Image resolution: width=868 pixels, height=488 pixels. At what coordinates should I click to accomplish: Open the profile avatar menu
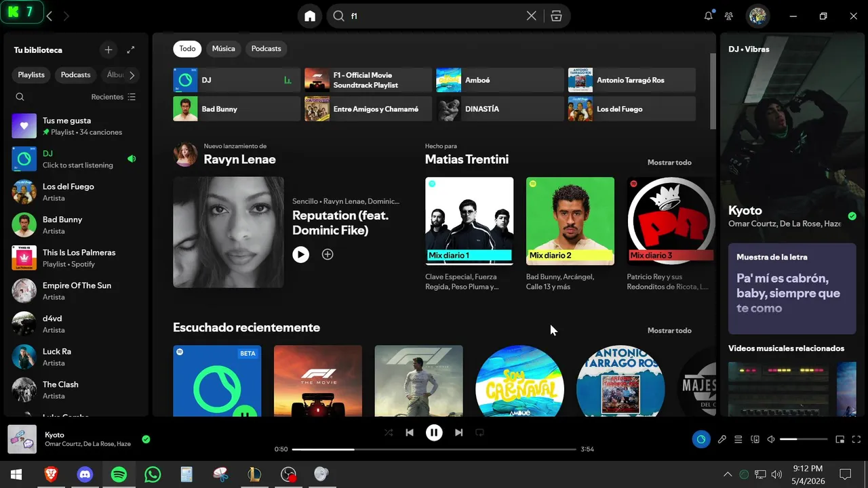[758, 16]
